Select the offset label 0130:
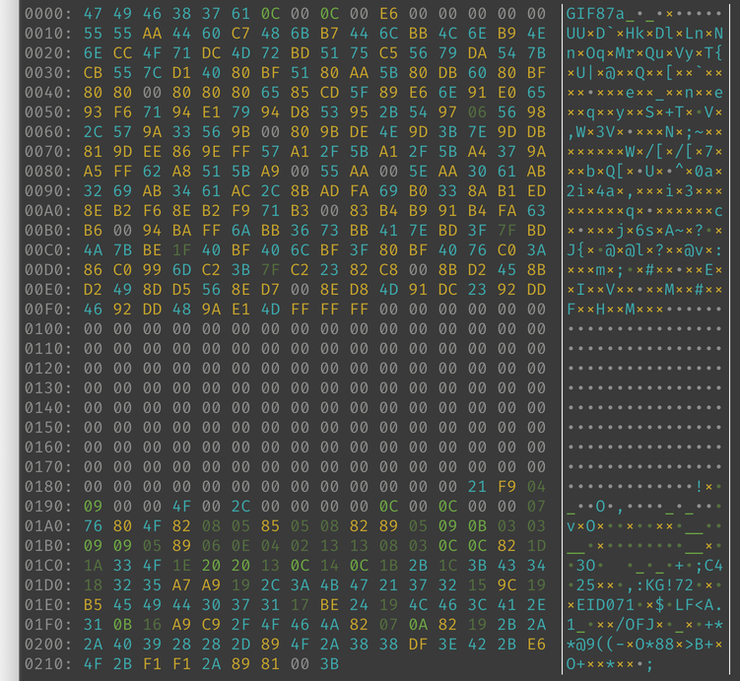 click(48, 388)
